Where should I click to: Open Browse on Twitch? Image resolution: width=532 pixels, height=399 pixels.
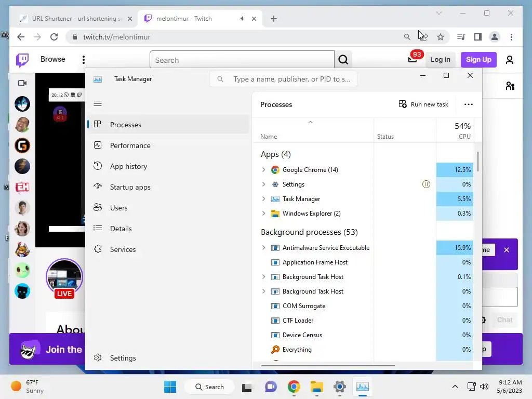point(52,59)
